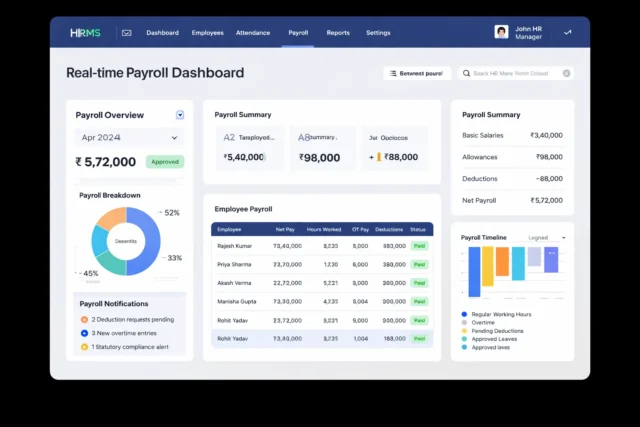640x427 pixels.
Task: Toggle the Overtime legend item
Action: (x=478, y=322)
